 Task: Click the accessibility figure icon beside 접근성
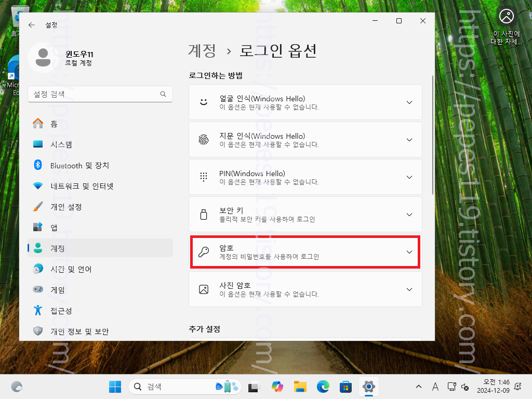38,310
